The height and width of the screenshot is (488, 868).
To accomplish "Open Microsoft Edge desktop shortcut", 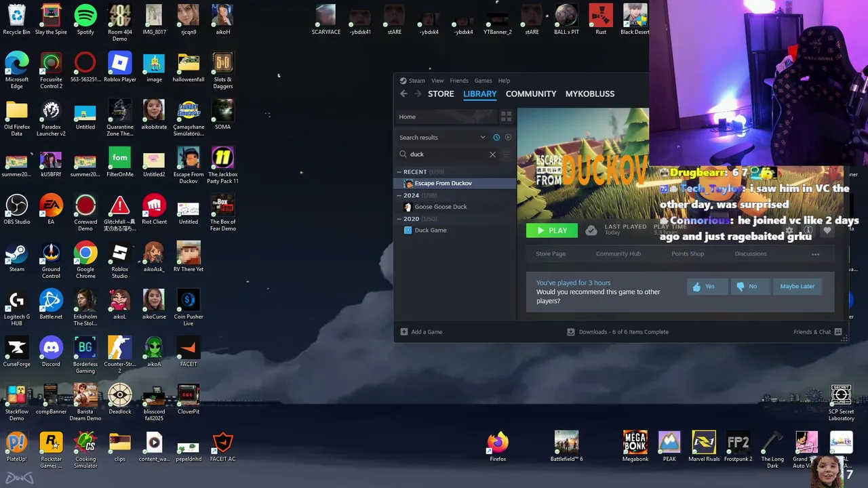I will [17, 70].
